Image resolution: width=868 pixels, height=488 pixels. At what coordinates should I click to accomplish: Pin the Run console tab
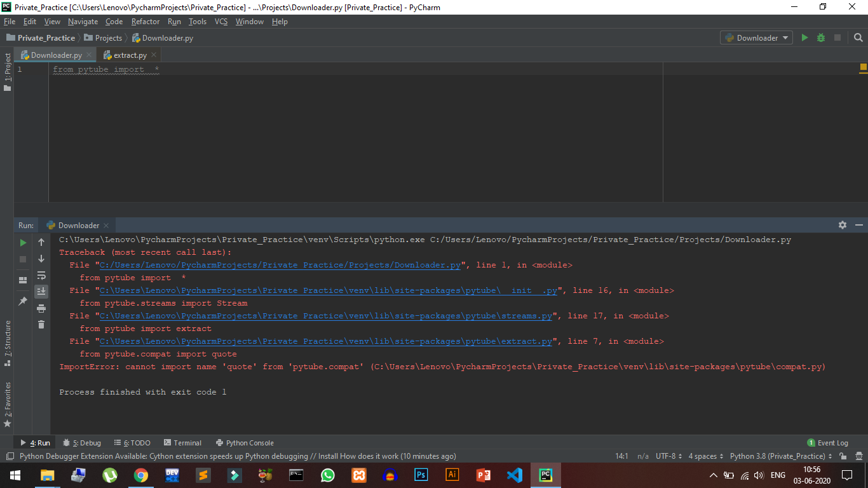(x=22, y=301)
